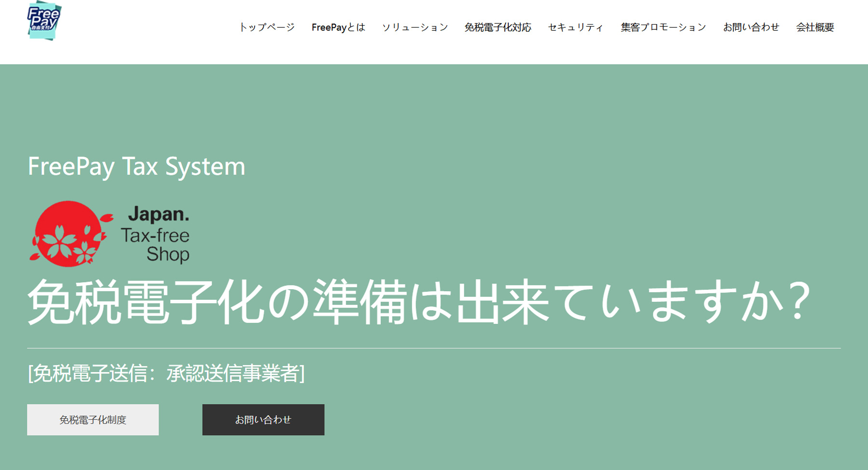The width and height of the screenshot is (868, 470).
Task: Open the FreePayとは menu item
Action: click(339, 27)
